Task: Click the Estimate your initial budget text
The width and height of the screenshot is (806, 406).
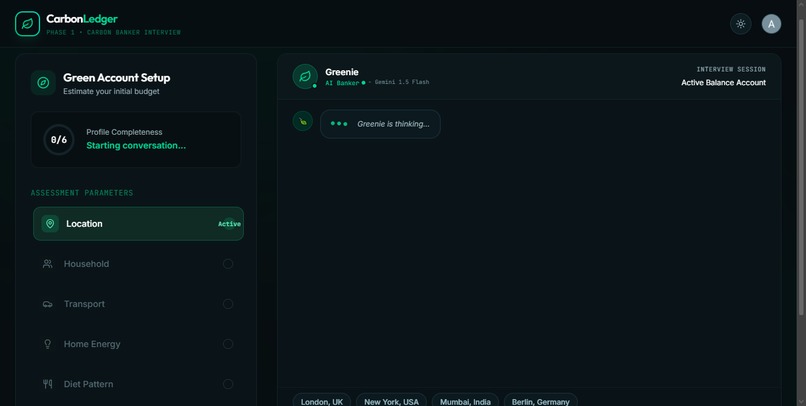Action: pos(111,91)
